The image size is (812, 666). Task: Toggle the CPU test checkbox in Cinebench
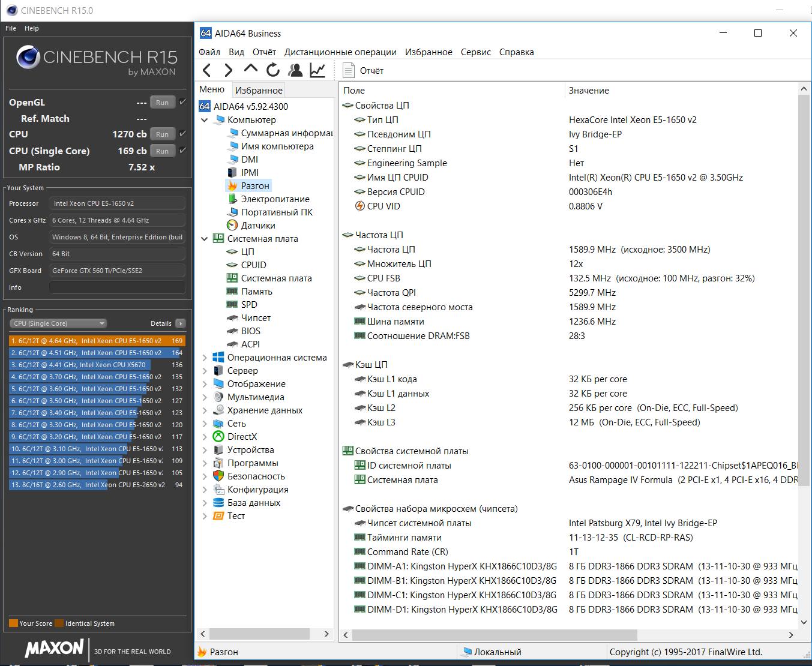[x=182, y=134]
